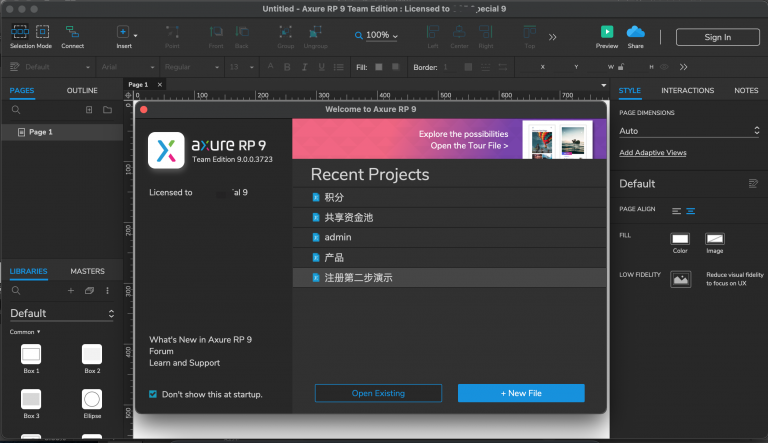Select Page 1 in the pages tree
This screenshot has width=768, height=443.
[x=62, y=132]
